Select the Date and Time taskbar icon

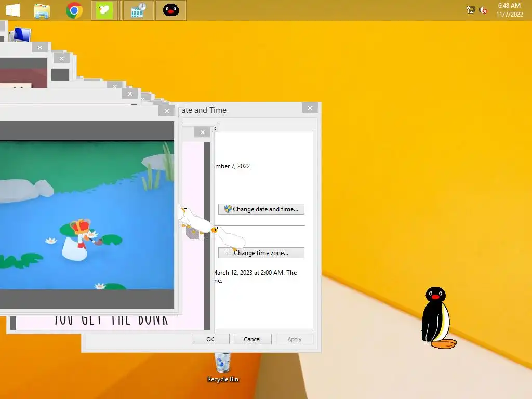(x=138, y=10)
